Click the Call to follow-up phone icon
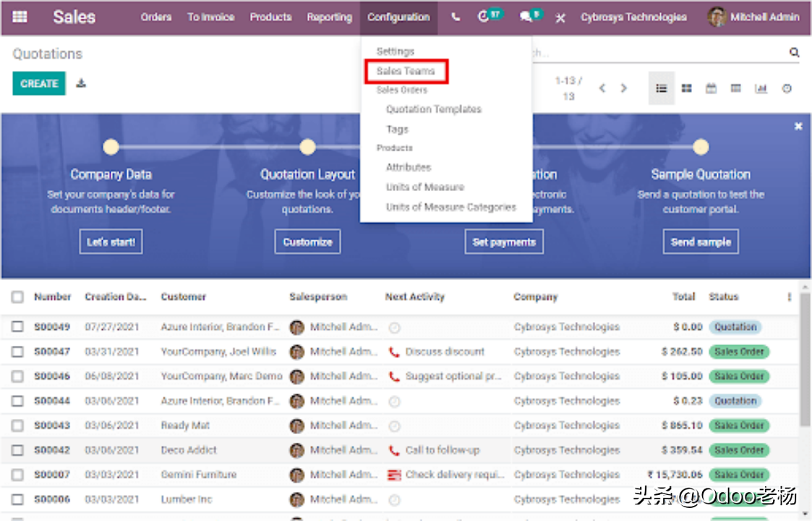The image size is (812, 521). tap(394, 451)
